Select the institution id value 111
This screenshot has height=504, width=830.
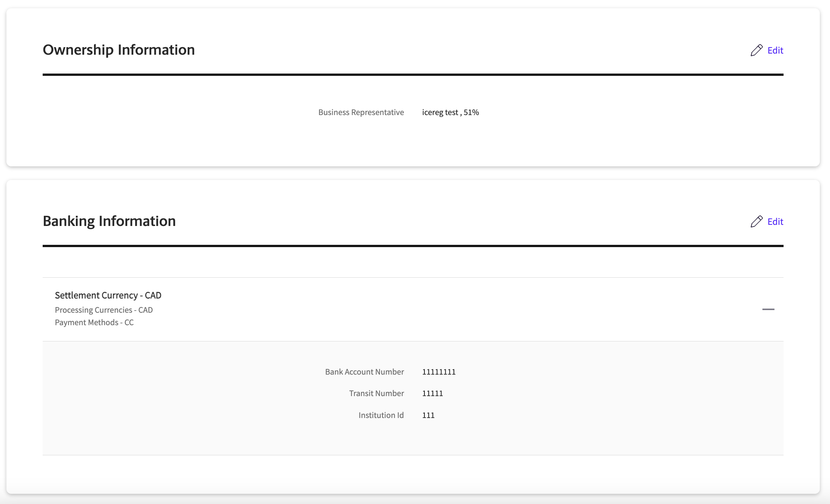tap(428, 415)
